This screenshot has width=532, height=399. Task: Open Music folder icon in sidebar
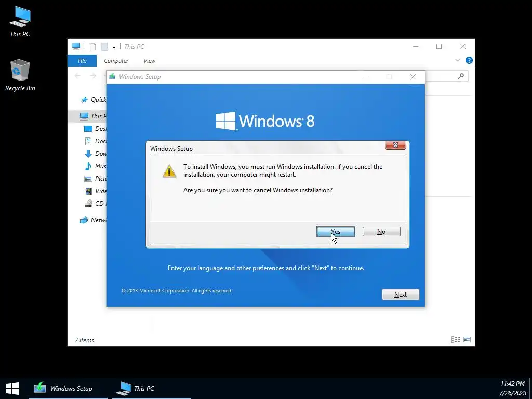pyautogui.click(x=88, y=166)
